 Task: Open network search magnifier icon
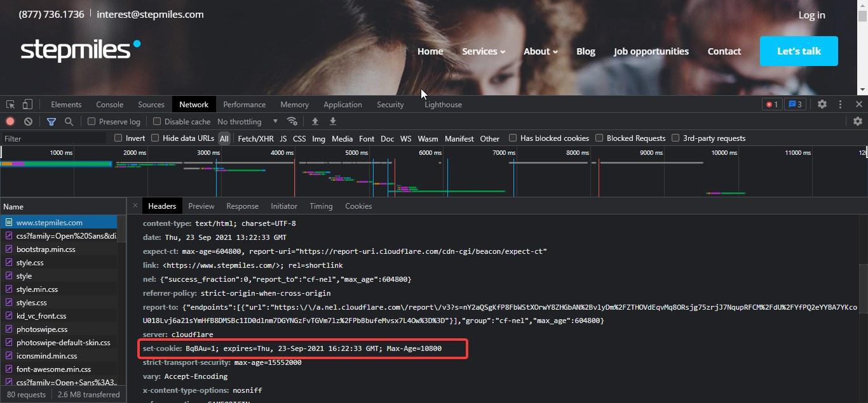[69, 121]
